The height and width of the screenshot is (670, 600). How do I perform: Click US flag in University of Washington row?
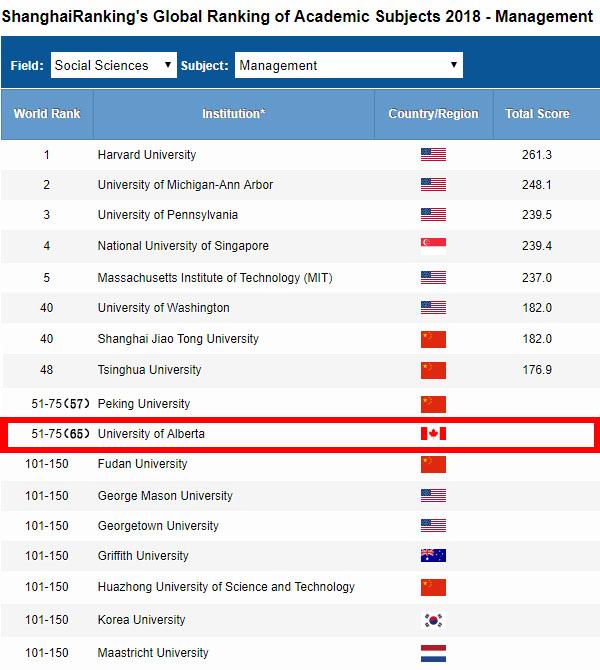[433, 308]
